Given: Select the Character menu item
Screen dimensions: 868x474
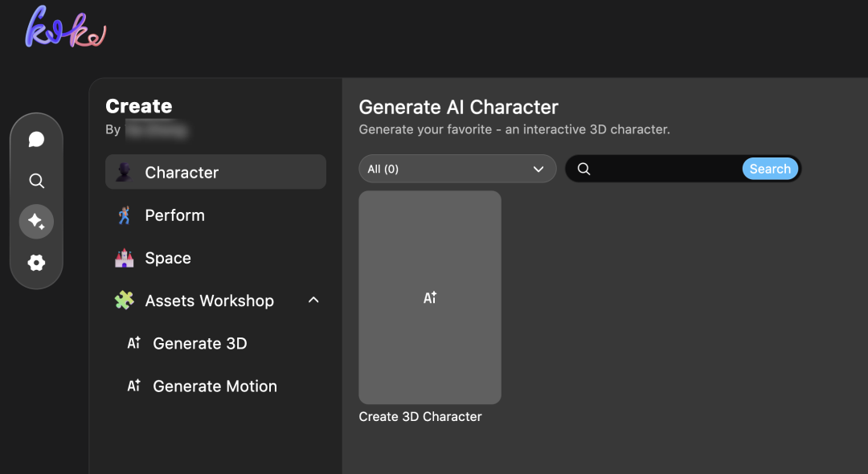Looking at the screenshot, I should pyautogui.click(x=215, y=172).
